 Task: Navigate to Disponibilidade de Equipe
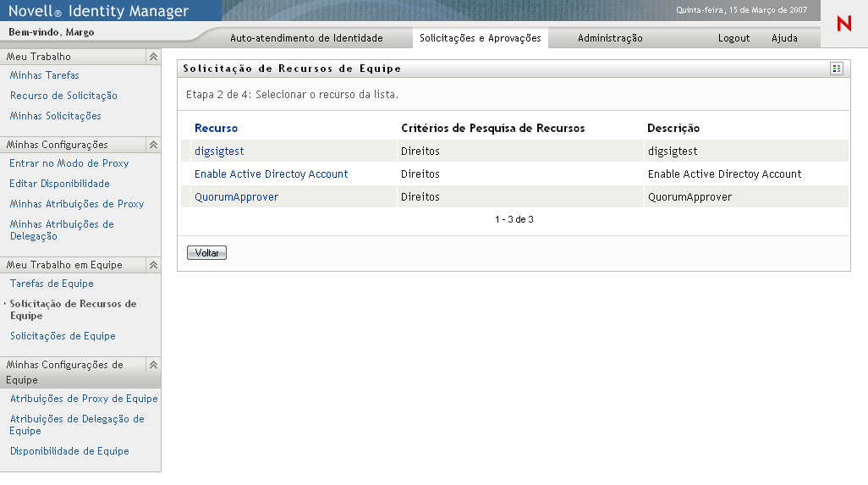(x=69, y=451)
